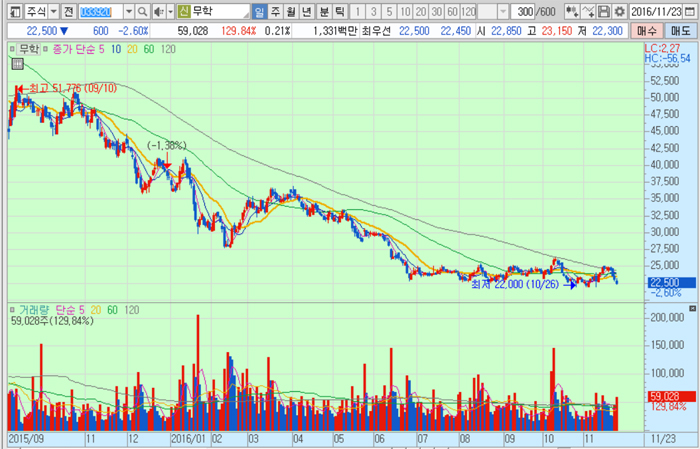Switch to weekly (주) chart period
700x449 pixels.
click(275, 12)
